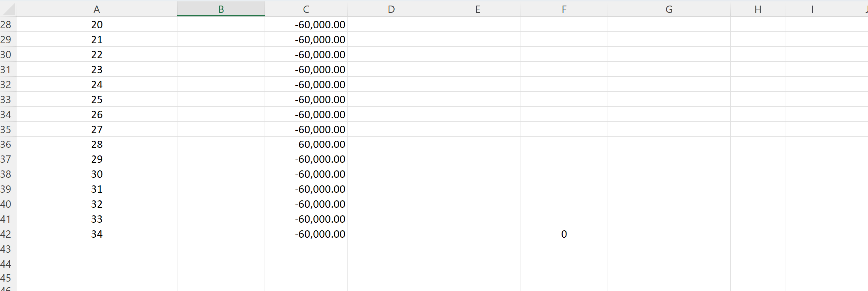Select cell A29 with value 21
The height and width of the screenshot is (291, 868).
[97, 39]
